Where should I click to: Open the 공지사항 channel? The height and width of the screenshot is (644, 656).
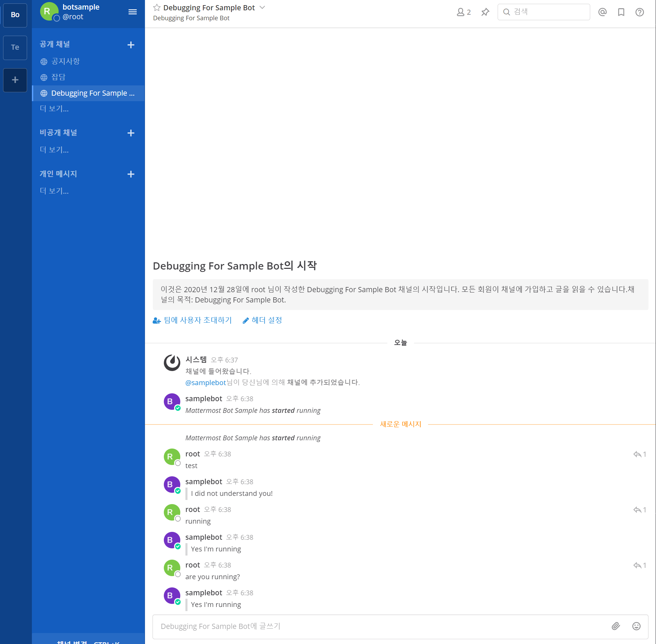pyautogui.click(x=88, y=61)
